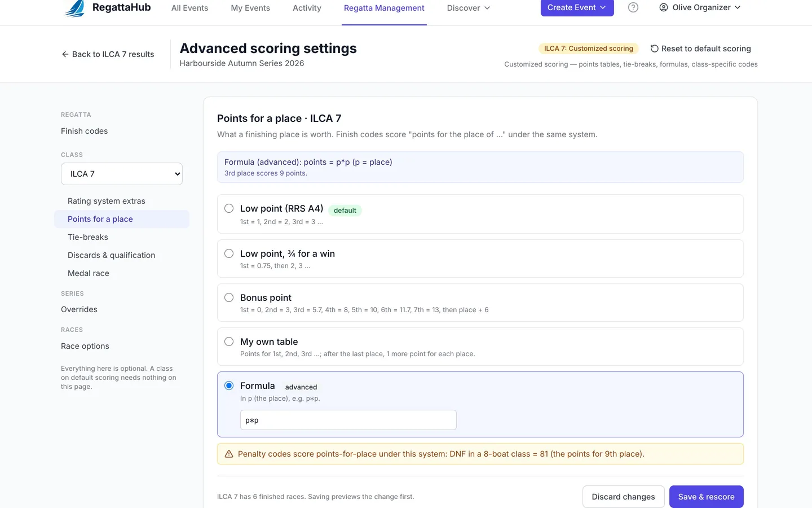
Task: Open Medal race settings
Action: point(89,273)
